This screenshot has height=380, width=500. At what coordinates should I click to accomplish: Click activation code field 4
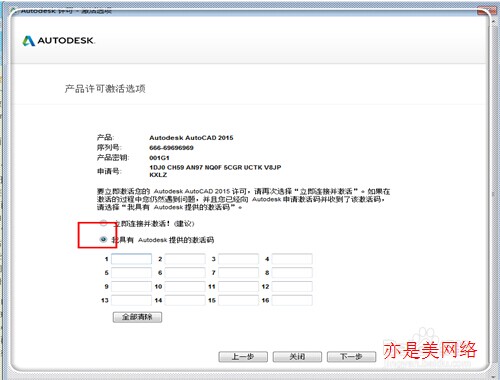(292, 259)
